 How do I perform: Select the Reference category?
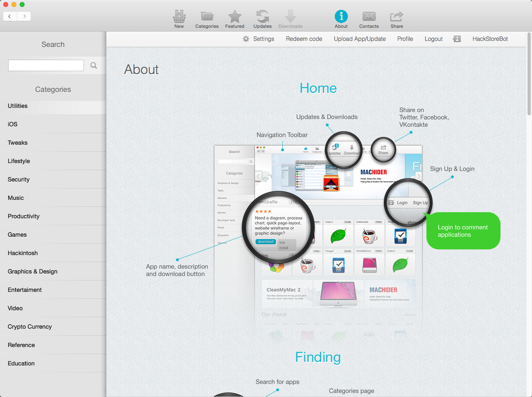coord(53,345)
